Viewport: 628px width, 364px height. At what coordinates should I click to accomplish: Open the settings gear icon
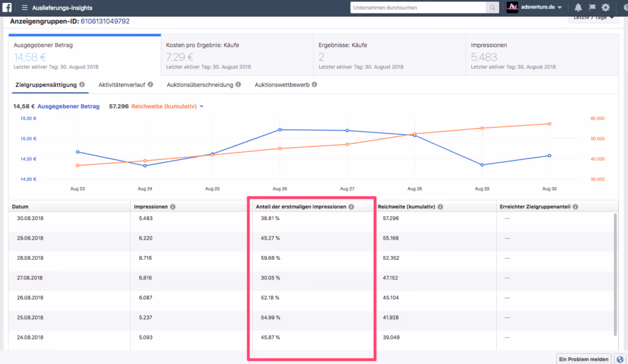click(x=605, y=7)
